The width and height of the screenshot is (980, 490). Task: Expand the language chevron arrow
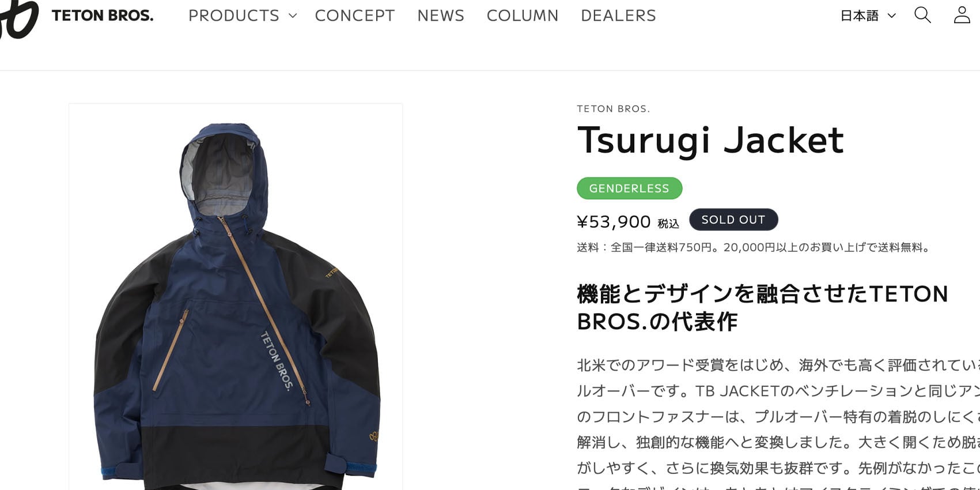[x=892, y=16]
